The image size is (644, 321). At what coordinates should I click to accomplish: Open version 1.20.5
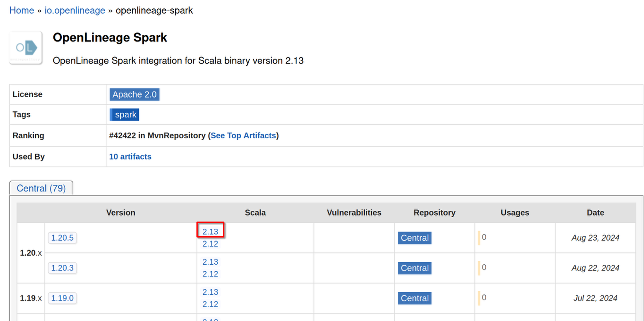click(62, 238)
